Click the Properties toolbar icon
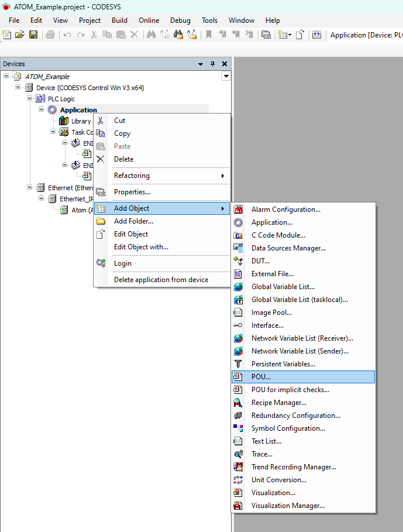This screenshot has width=403, height=532. click(x=266, y=35)
